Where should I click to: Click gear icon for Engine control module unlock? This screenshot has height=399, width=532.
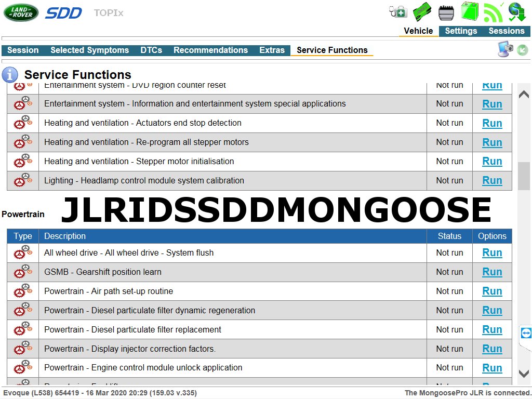pos(23,367)
